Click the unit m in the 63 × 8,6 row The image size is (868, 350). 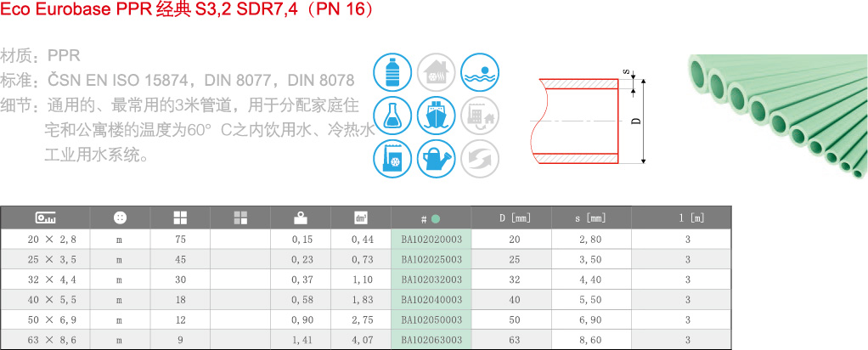[119, 341]
